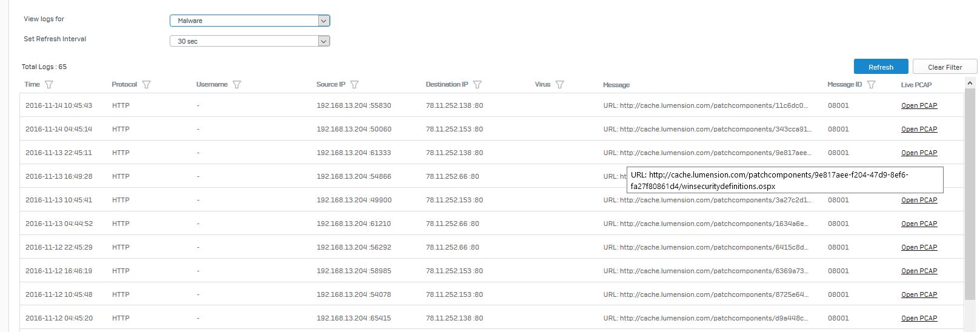Filter by Source IP funnel icon

355,85
